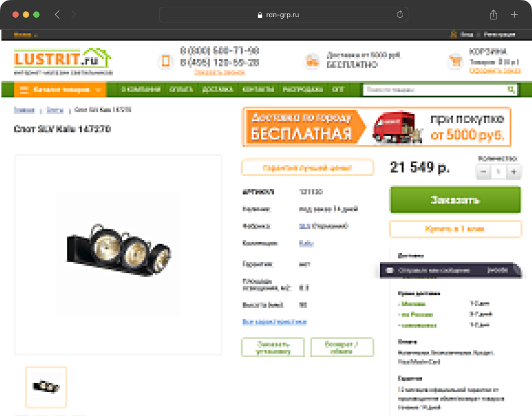
Task: Increase quantity with plus button
Action: click(514, 172)
